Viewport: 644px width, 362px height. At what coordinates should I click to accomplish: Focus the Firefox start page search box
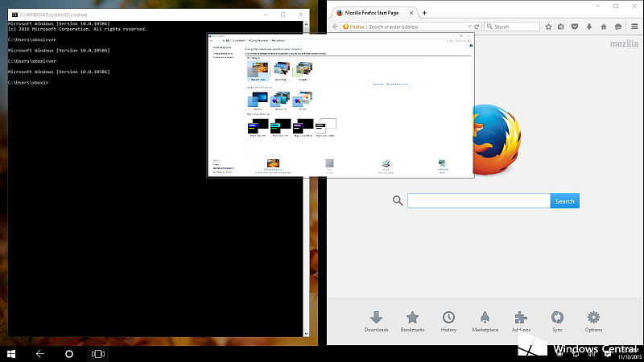tap(478, 201)
